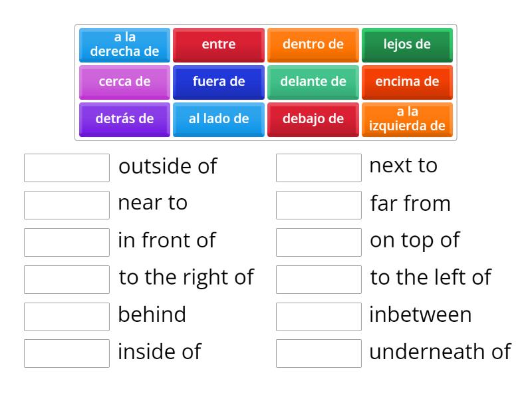Screen dimensions: 532x399
Task: Click the 'a la derecha de' tile
Action: click(x=124, y=45)
